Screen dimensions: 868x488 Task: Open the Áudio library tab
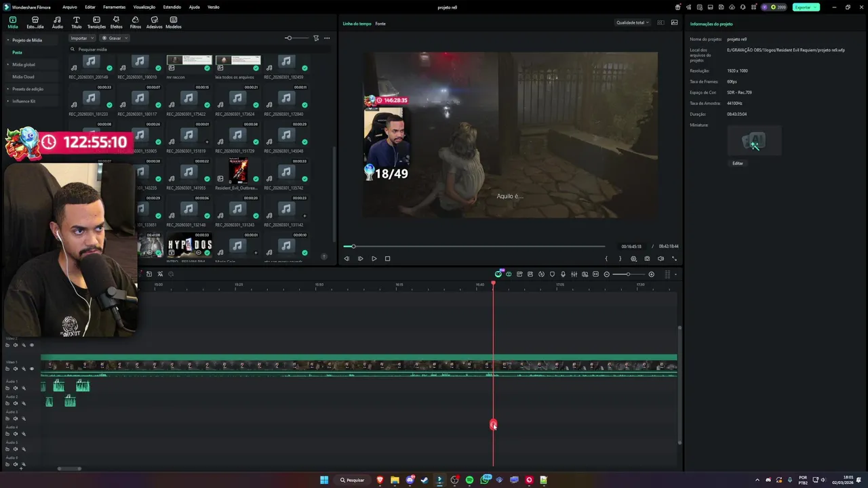[x=57, y=22]
